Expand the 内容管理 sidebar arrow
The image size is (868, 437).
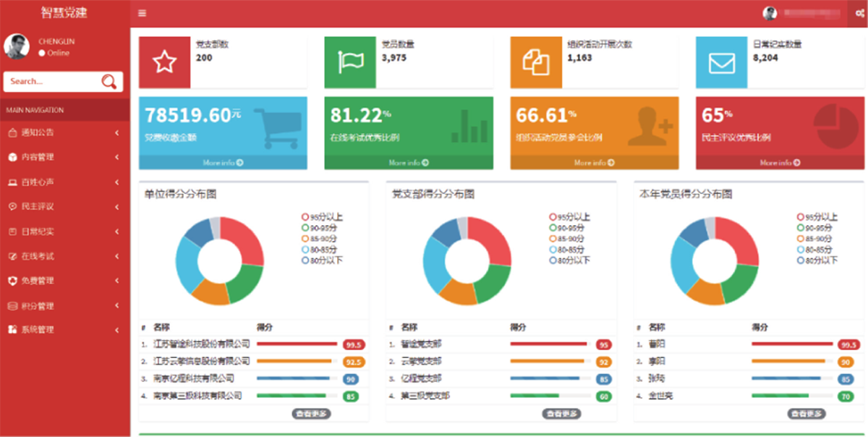click(x=116, y=157)
